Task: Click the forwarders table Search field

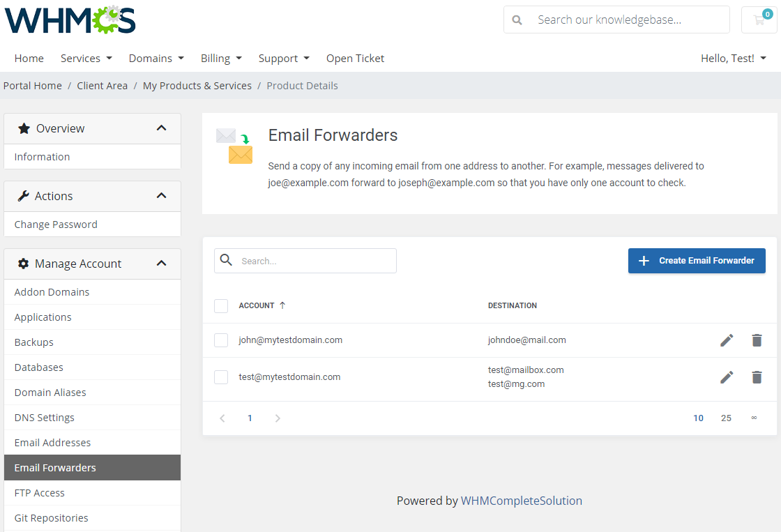Action: pos(305,261)
